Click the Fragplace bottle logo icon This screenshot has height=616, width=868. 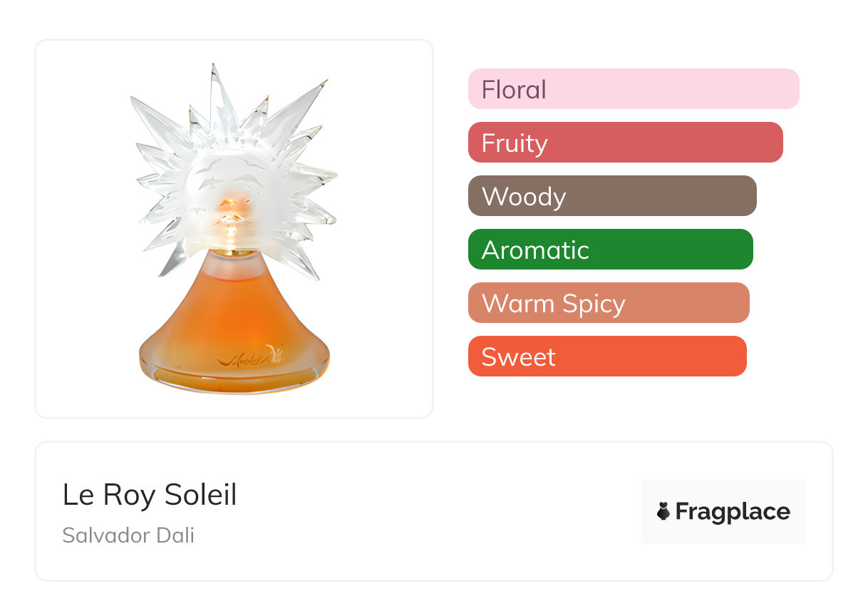pos(663,511)
